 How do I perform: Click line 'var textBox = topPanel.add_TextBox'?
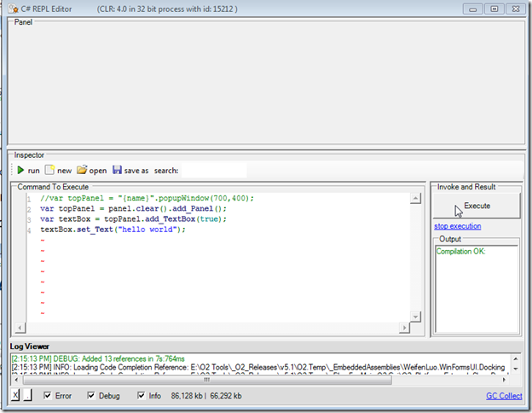[x=133, y=219]
